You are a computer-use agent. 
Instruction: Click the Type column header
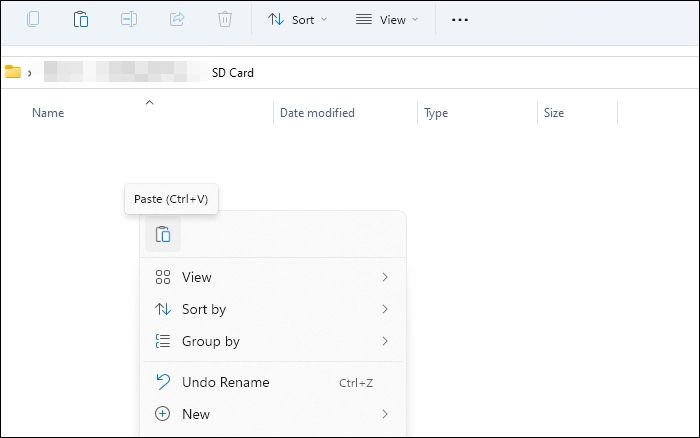click(x=436, y=113)
